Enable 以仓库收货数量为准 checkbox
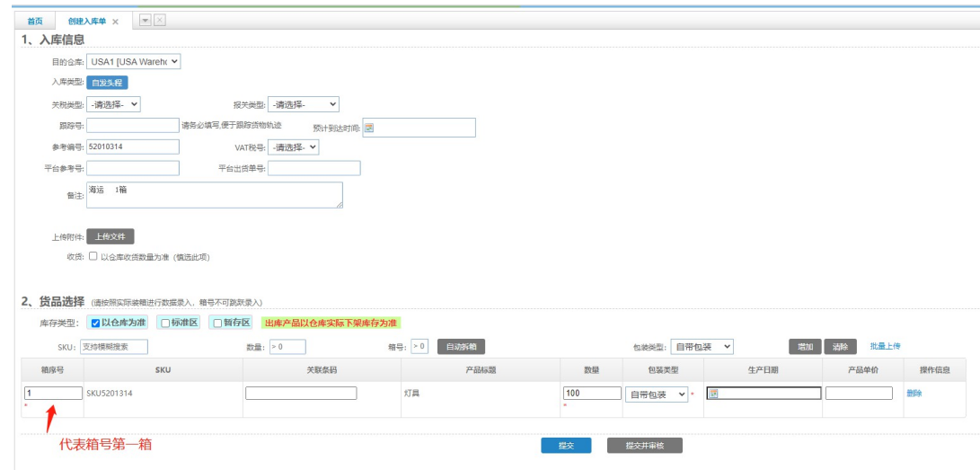980x470 pixels. (93, 256)
